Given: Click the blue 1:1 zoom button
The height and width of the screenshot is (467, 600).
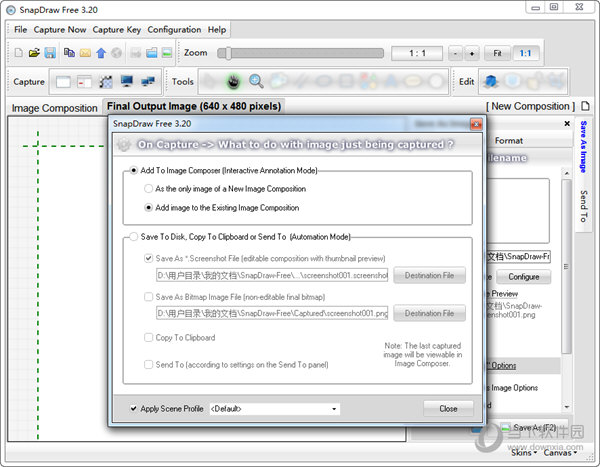Looking at the screenshot, I should [525, 53].
